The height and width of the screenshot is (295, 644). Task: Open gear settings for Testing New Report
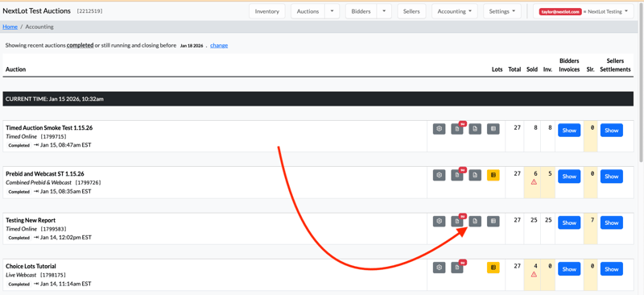point(439,222)
